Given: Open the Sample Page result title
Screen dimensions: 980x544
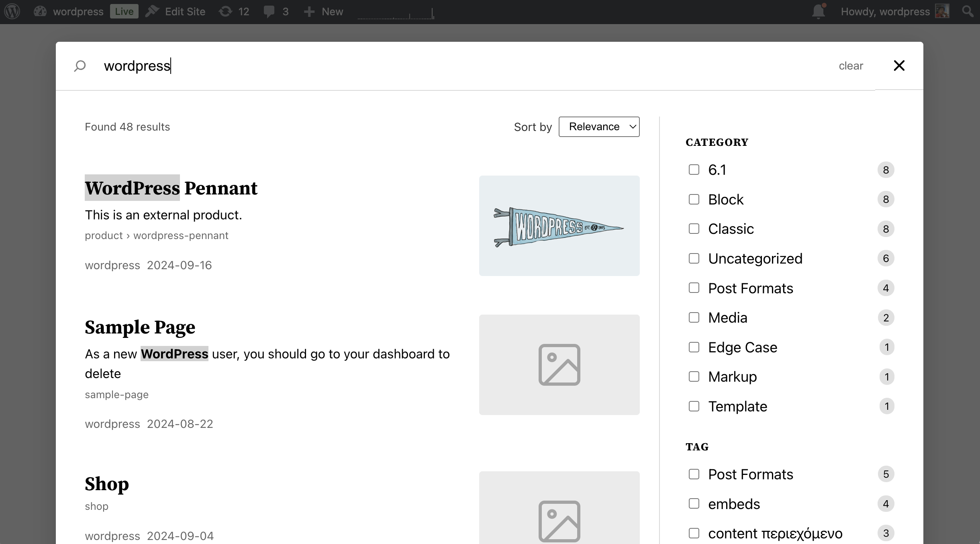Looking at the screenshot, I should click(140, 327).
